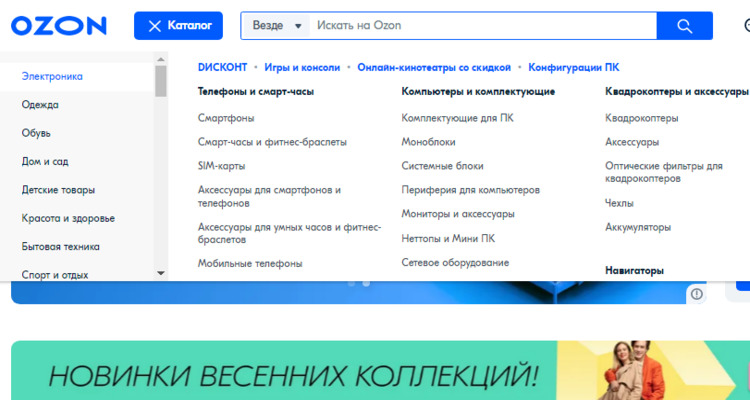Open the Конфигурации ПК link
The height and width of the screenshot is (400, 750).
(574, 67)
